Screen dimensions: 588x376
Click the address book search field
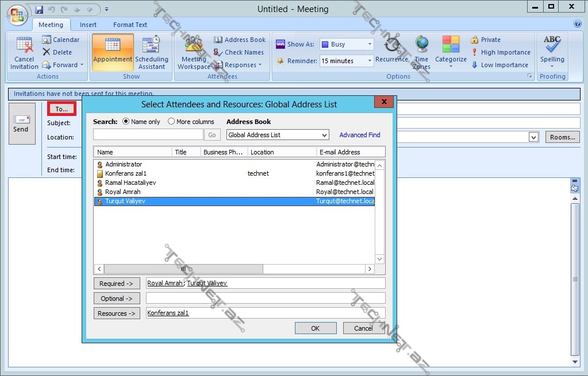click(148, 135)
